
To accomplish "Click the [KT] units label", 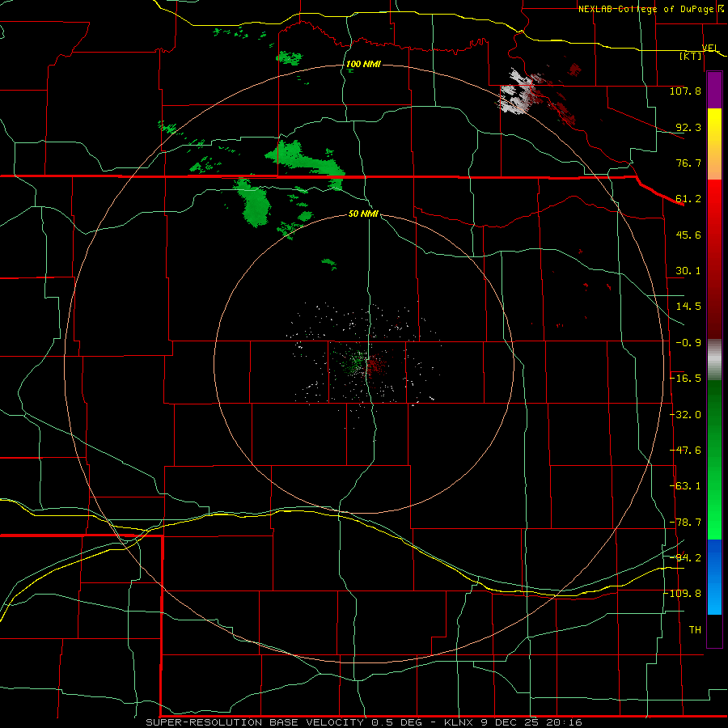I will (691, 56).
